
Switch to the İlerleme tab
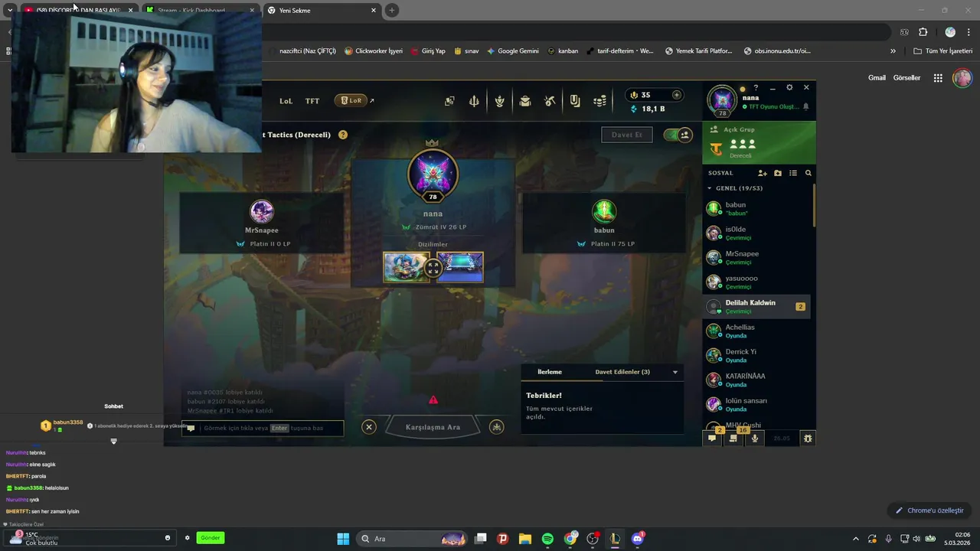tap(550, 372)
